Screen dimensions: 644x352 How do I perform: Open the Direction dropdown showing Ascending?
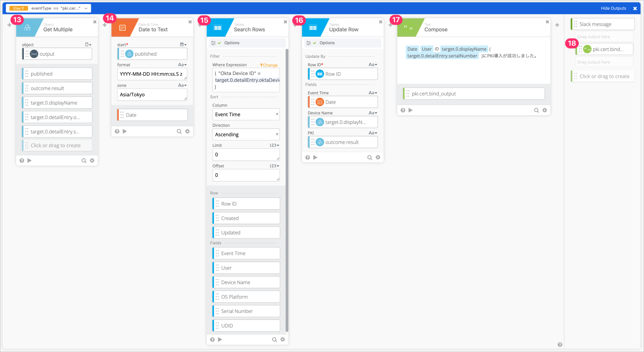tap(246, 134)
